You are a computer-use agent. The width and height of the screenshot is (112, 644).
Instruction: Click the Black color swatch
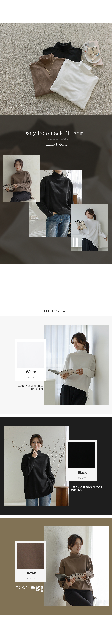tap(82, 455)
